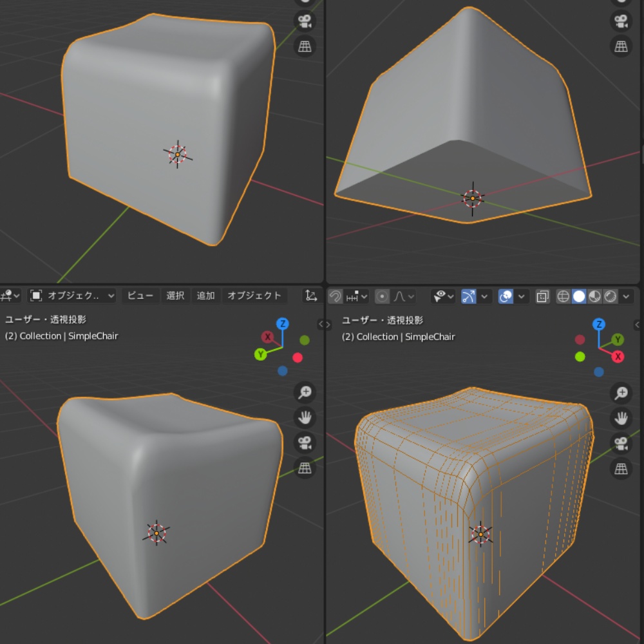Switch perspective/orthographic grid icon in bottom-left viewport
This screenshot has height=644, width=644.
tap(305, 468)
